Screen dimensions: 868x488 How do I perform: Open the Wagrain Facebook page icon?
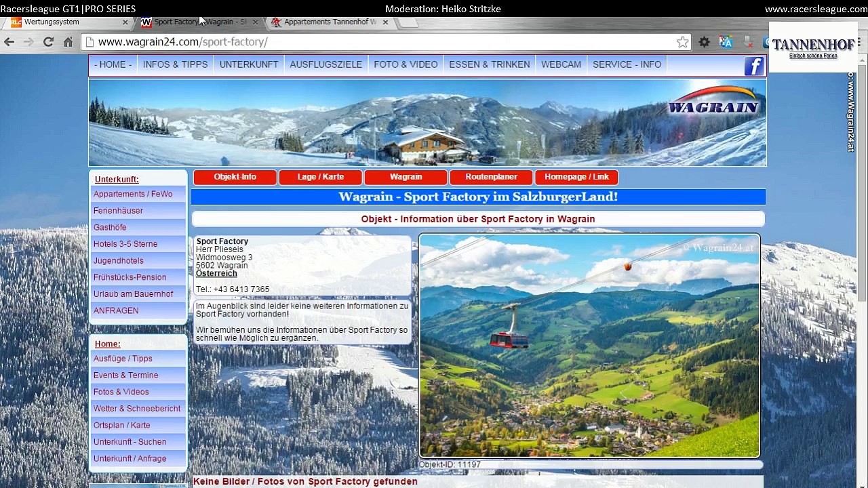[x=753, y=66]
